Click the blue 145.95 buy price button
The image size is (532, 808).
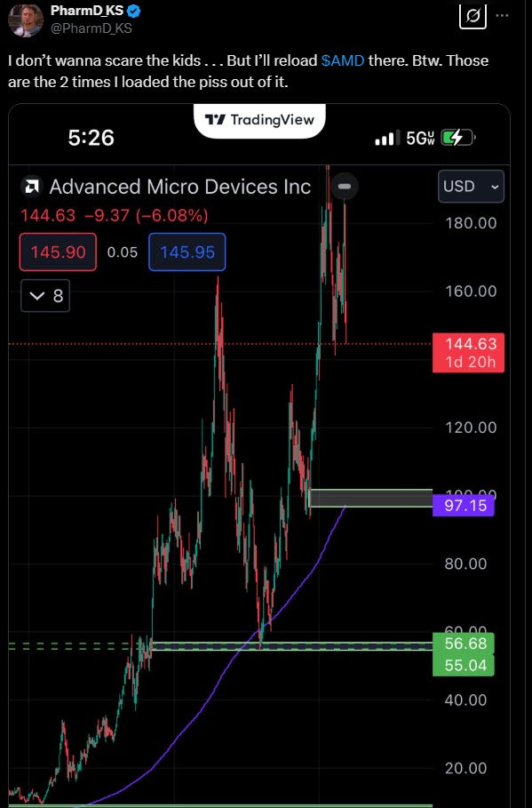(187, 252)
